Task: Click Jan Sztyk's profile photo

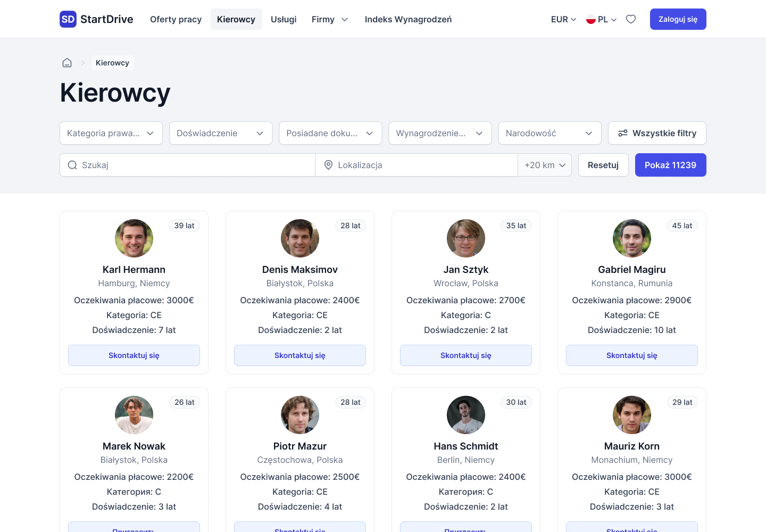Action: 466,238
